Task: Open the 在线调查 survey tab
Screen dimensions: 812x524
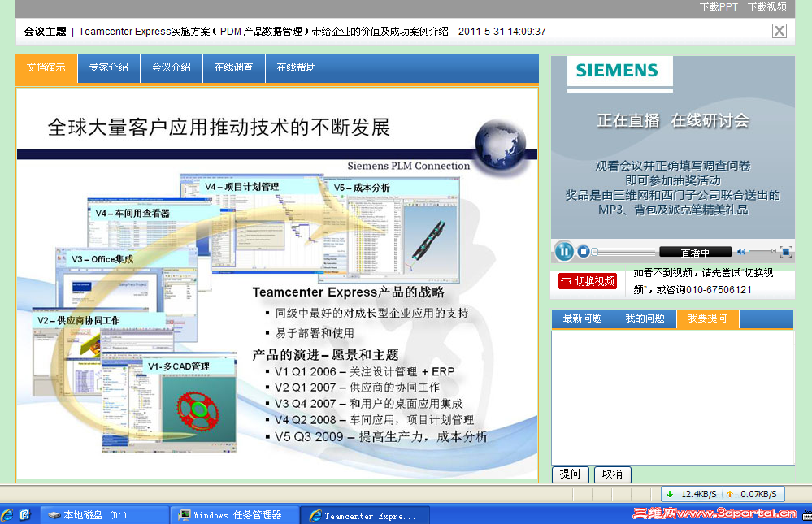Action: coord(234,67)
